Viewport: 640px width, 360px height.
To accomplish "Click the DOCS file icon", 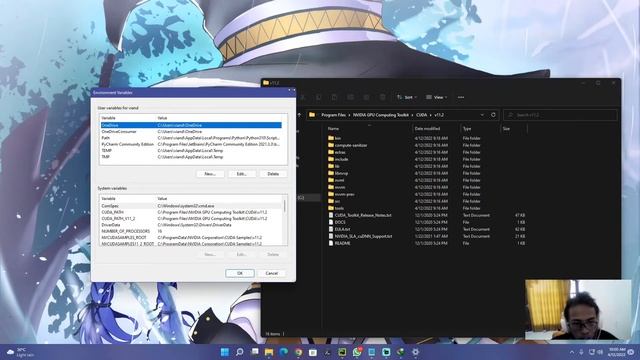I will coord(331,222).
